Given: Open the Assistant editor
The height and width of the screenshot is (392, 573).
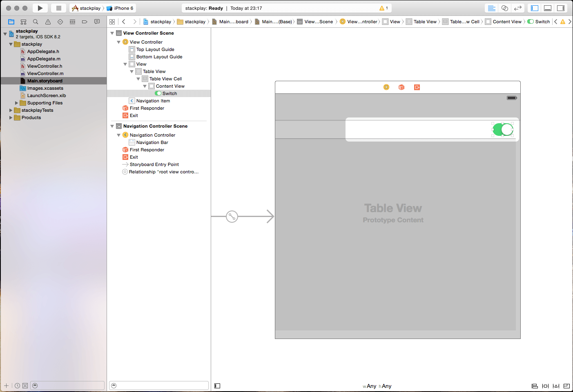Looking at the screenshot, I should pos(505,8).
